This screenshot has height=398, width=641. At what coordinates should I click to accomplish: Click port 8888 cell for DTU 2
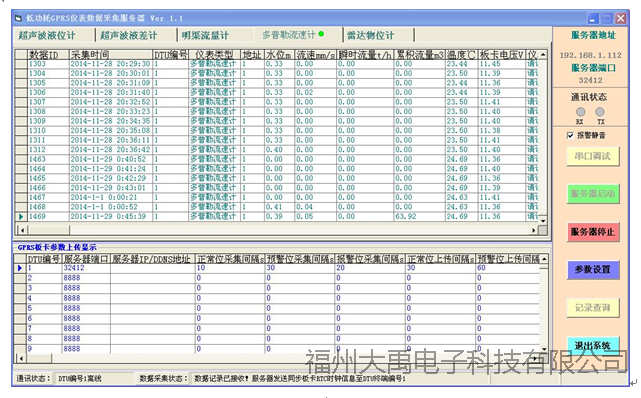(86, 278)
